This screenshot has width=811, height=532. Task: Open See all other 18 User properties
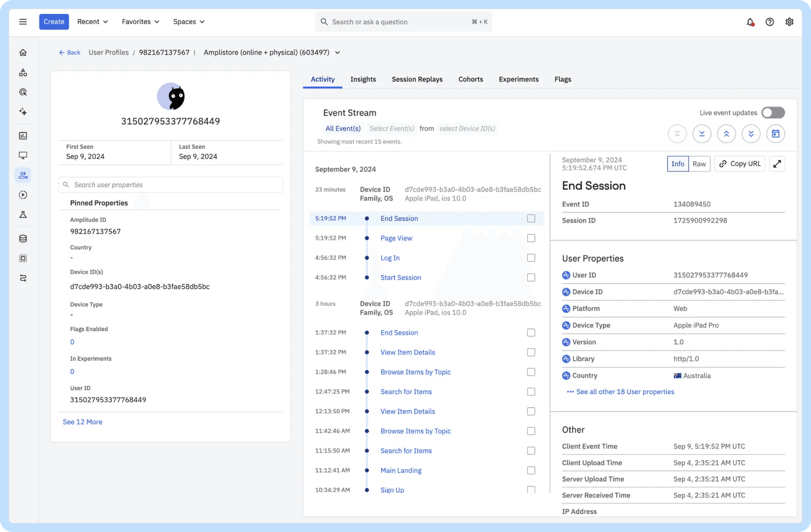(x=625, y=392)
